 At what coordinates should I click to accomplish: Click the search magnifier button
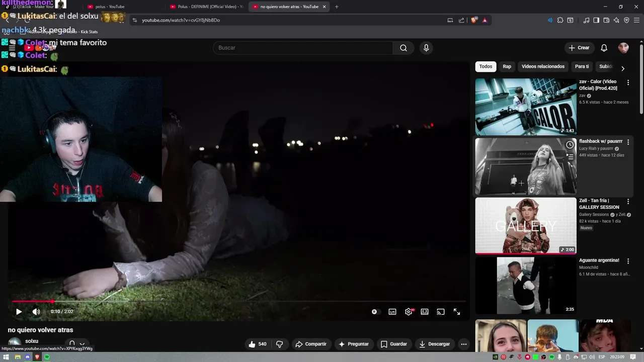click(404, 48)
